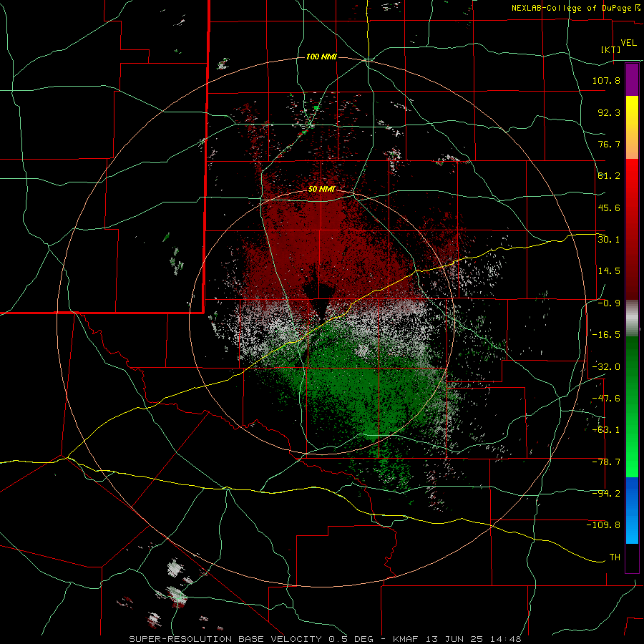Click the TH label on scale
This screenshot has width=644, height=644.
(x=615, y=557)
